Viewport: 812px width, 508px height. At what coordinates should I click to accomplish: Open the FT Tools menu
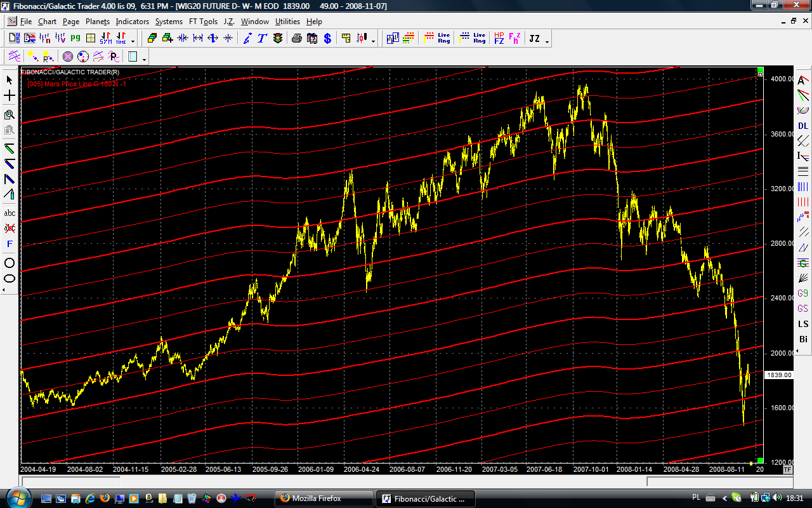pos(203,22)
